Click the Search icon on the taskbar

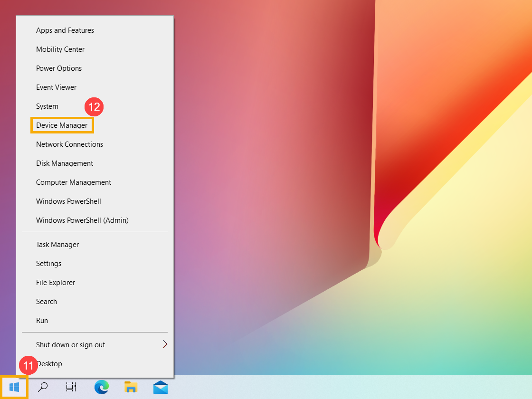point(42,387)
